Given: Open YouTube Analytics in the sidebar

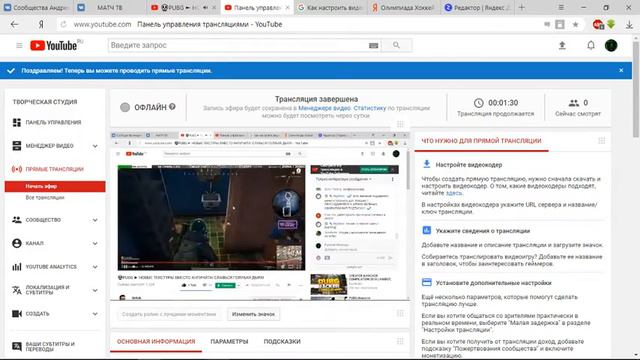Looking at the screenshot, I should [x=51, y=267].
